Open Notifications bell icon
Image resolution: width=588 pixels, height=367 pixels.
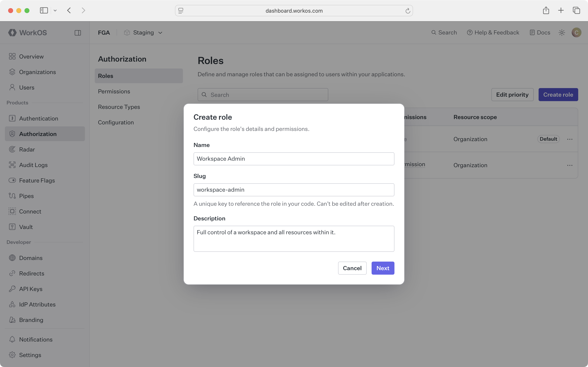(12, 339)
